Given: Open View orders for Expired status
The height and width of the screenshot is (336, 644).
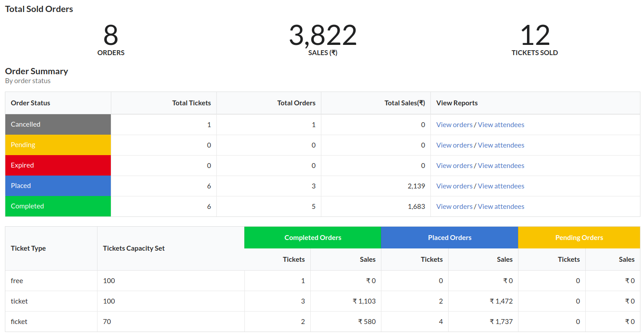Looking at the screenshot, I should click(454, 166).
